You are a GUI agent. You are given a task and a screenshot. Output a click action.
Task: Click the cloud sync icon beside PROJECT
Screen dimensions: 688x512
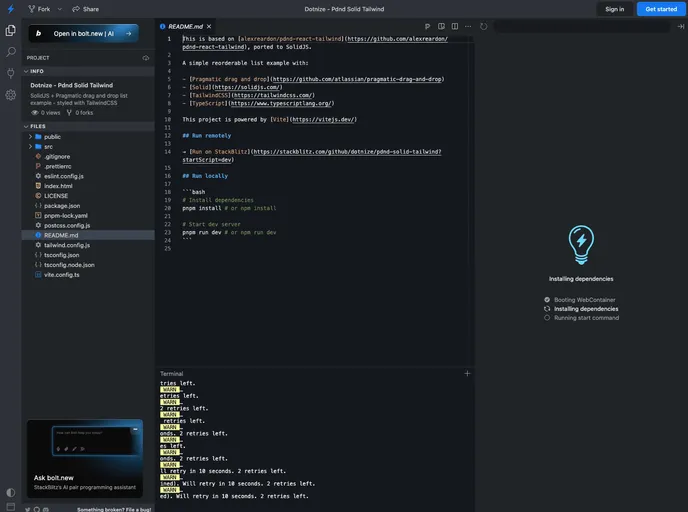pos(146,58)
